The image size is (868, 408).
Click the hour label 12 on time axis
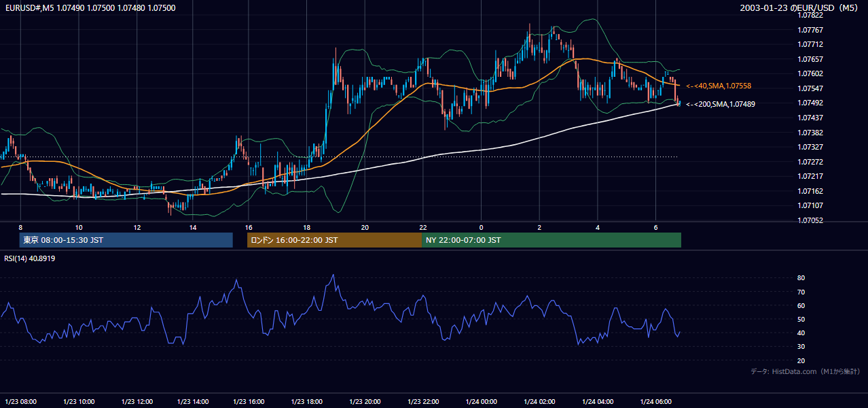[137, 227]
